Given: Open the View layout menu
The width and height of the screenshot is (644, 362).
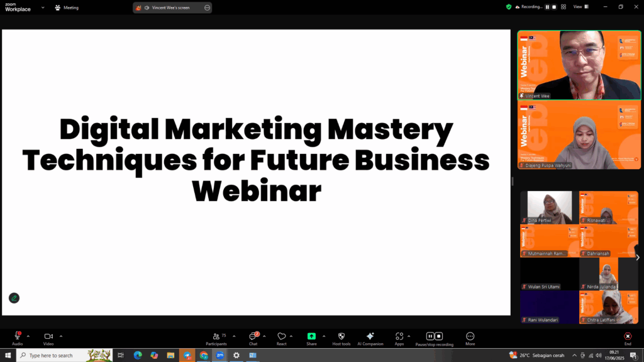Looking at the screenshot, I should click(579, 7).
